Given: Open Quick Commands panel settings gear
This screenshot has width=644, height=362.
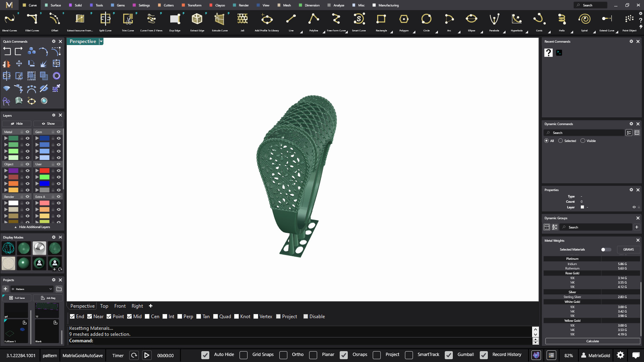Looking at the screenshot, I should (x=54, y=41).
